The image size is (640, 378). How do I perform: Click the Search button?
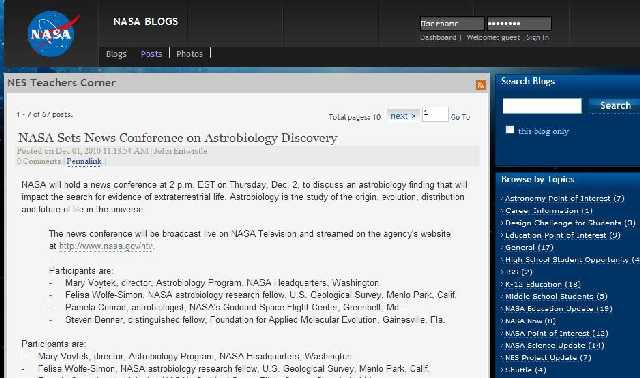pos(615,106)
